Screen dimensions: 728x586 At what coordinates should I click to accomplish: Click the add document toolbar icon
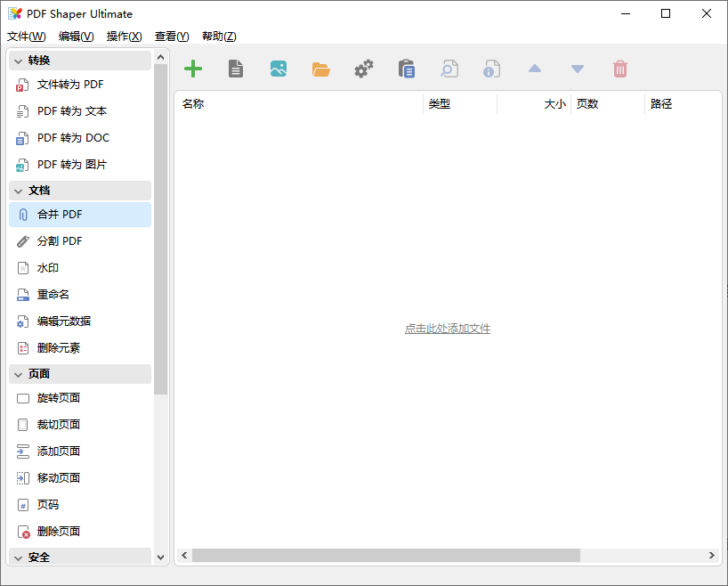pos(235,69)
